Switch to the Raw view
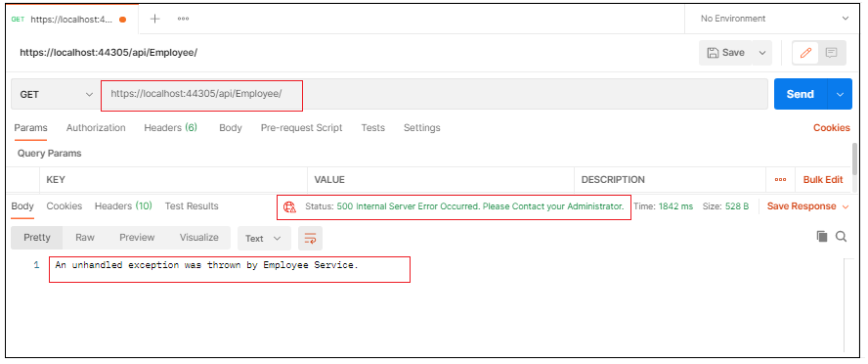 85,238
